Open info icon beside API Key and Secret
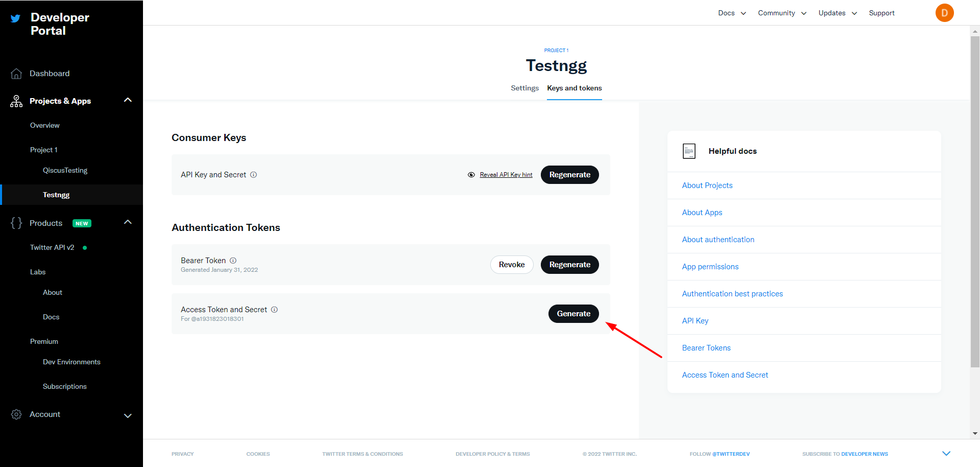This screenshot has height=467, width=980. (253, 175)
